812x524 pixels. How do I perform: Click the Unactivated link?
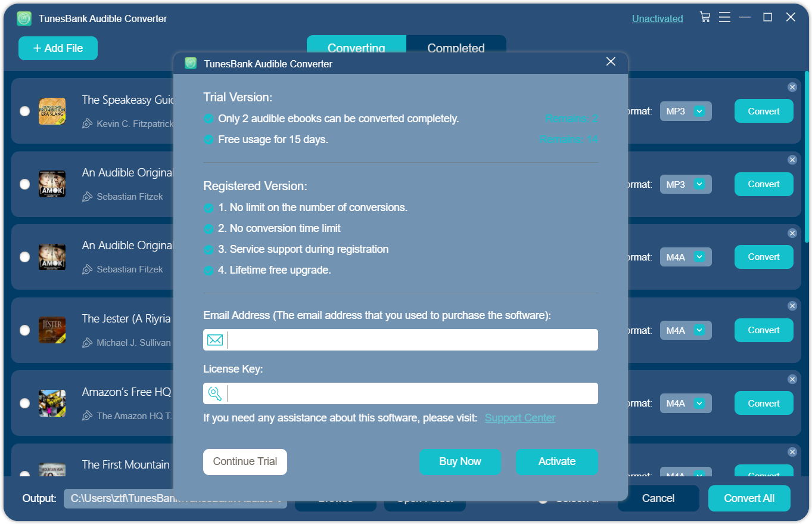tap(658, 18)
